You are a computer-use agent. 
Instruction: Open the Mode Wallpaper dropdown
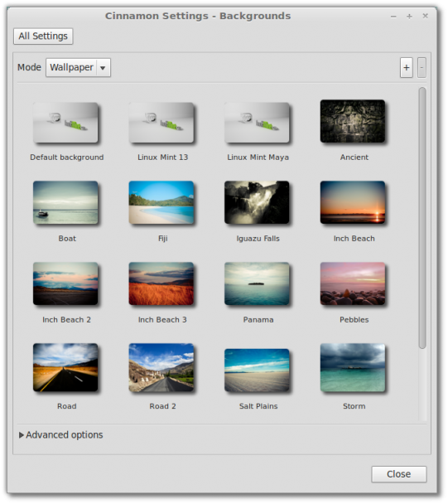coord(79,67)
